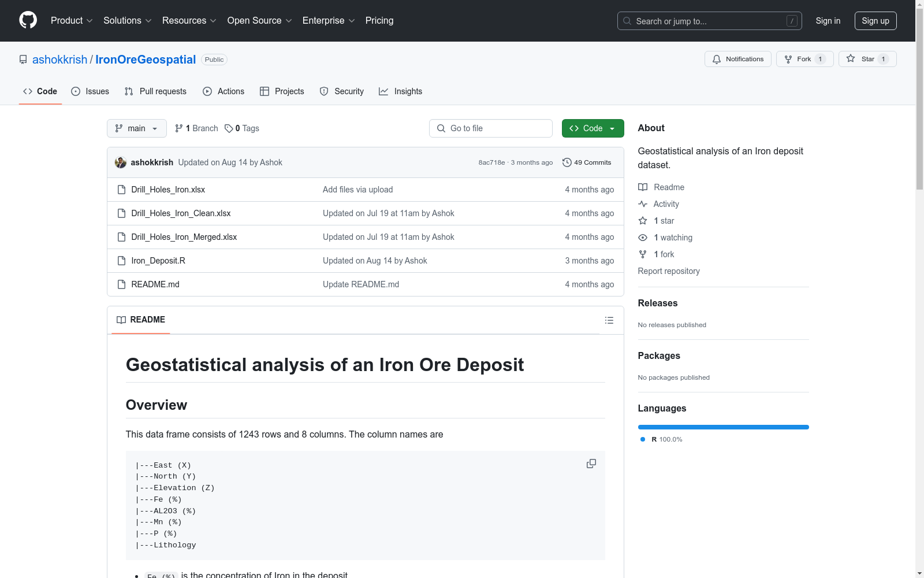The height and width of the screenshot is (578, 924).
Task: Open the Pull requests tab
Action: (155, 91)
